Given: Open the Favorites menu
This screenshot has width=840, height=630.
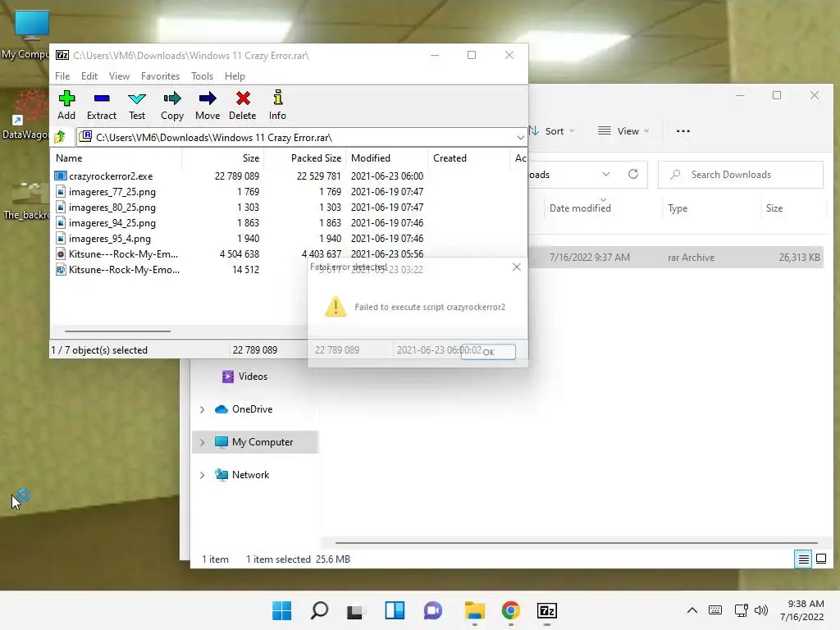Looking at the screenshot, I should pyautogui.click(x=160, y=76).
